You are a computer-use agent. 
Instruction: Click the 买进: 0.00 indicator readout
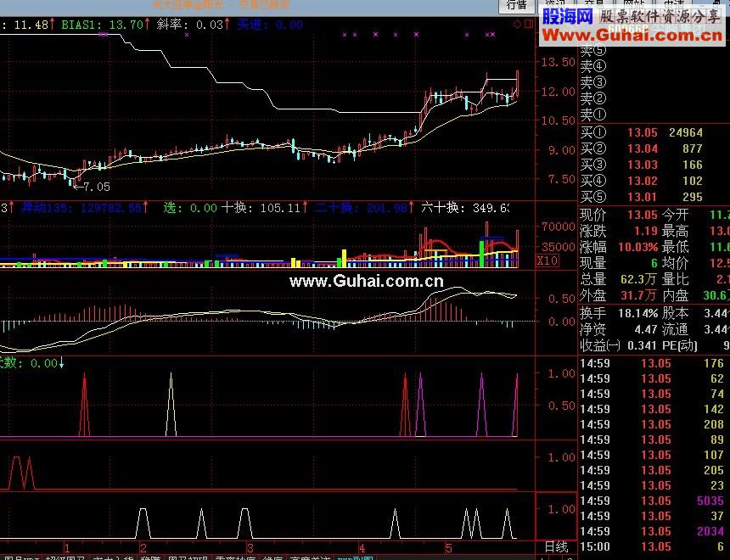click(270, 25)
